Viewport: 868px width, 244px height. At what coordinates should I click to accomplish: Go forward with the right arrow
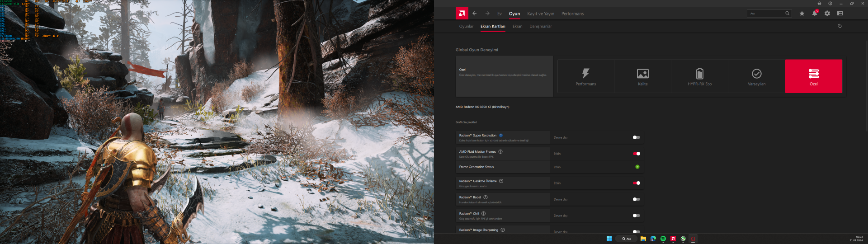487,14
